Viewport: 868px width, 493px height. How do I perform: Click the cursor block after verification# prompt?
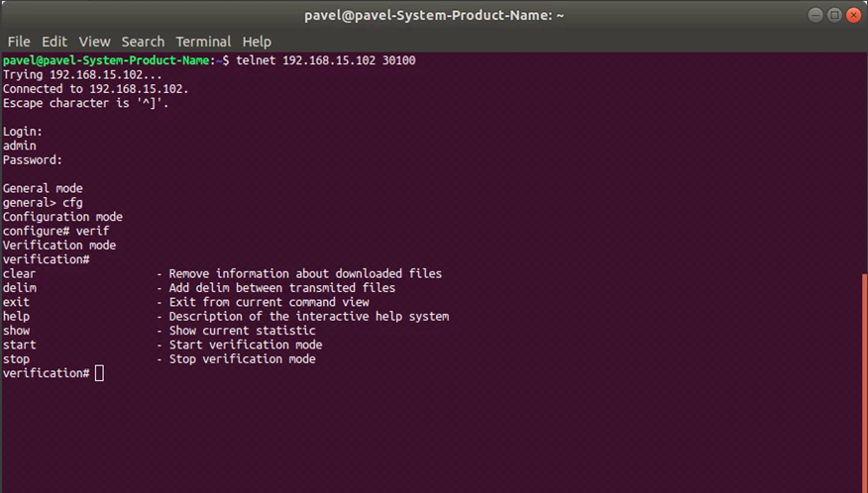tap(99, 373)
